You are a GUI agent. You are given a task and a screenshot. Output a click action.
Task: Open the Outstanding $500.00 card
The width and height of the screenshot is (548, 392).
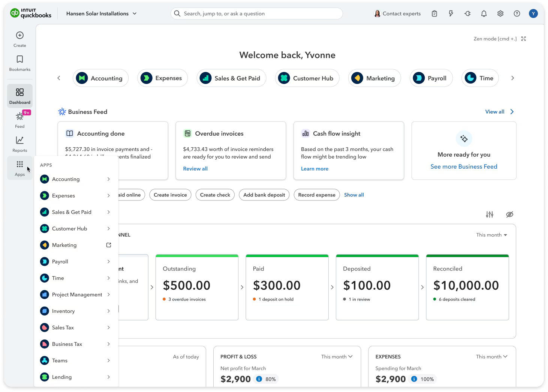(197, 287)
